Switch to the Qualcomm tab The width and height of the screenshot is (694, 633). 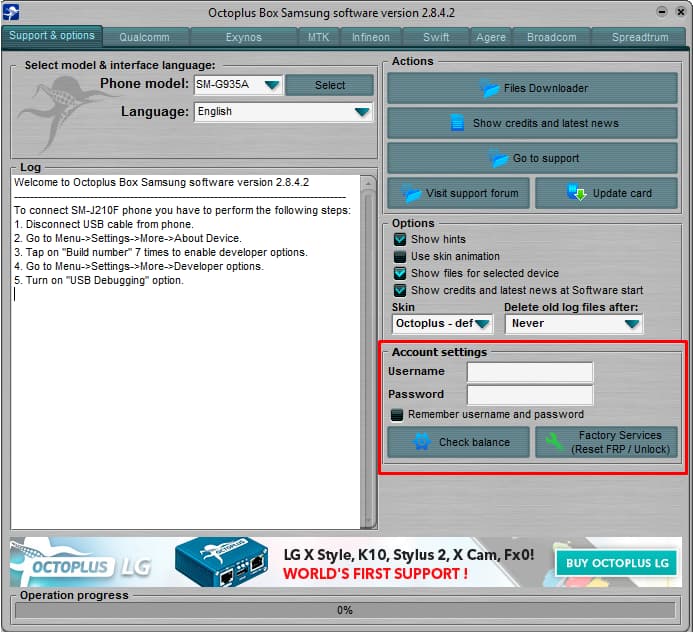[144, 37]
